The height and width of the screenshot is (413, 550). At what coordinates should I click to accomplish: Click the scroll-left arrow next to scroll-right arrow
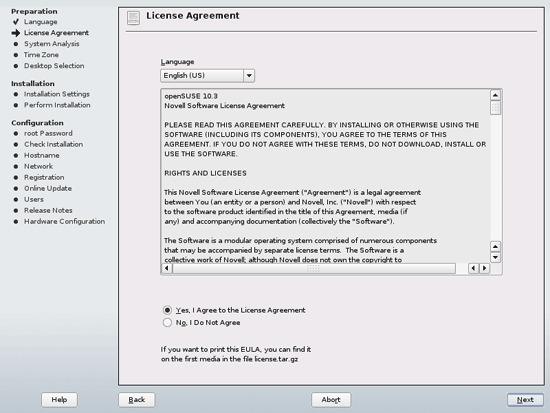474,268
